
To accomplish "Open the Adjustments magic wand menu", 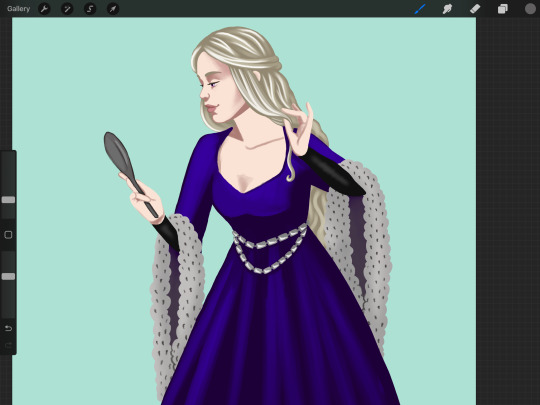I will [x=67, y=9].
